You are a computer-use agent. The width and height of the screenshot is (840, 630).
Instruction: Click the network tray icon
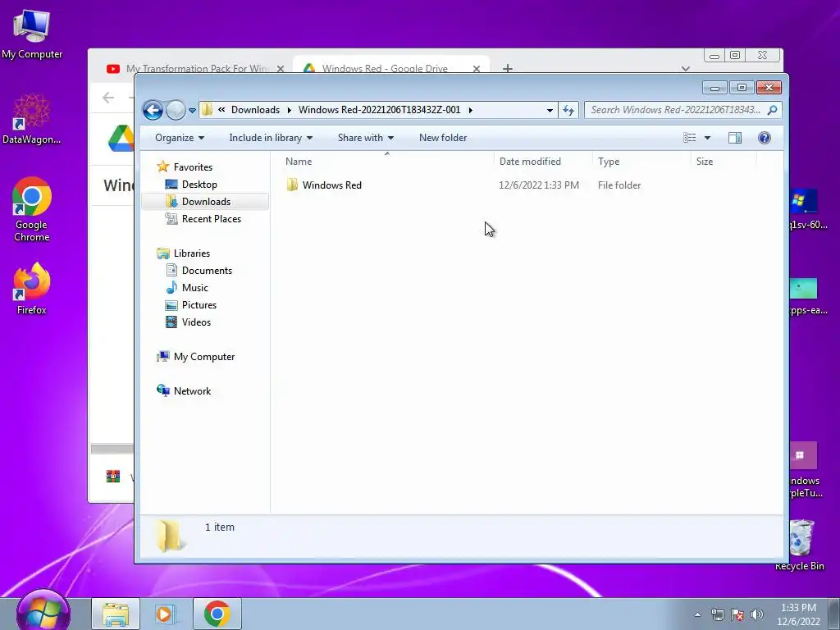tap(717, 614)
